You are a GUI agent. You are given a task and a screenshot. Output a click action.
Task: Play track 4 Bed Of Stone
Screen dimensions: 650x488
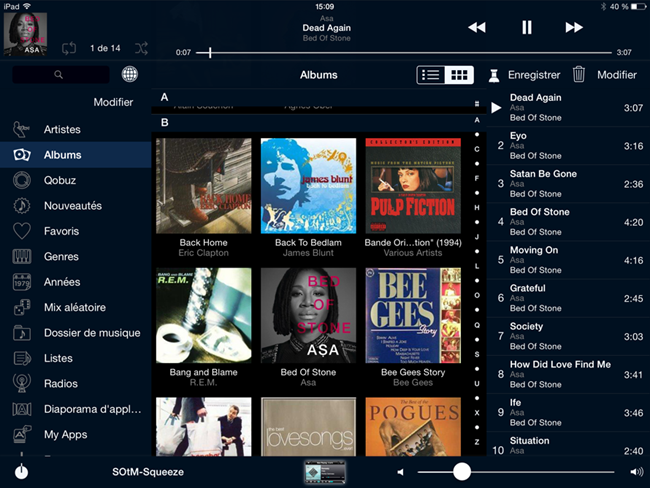click(x=568, y=222)
